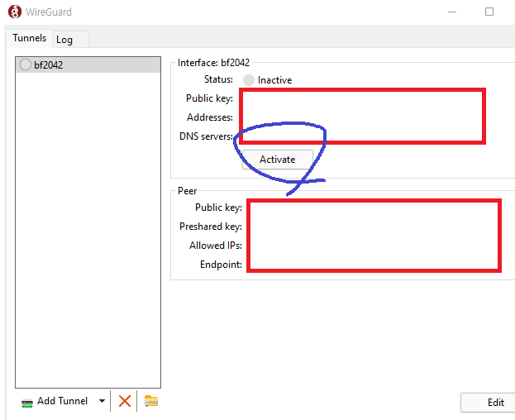Screen dimensions: 515x420
Task: Click the Interface 'Public key:' label
Action: [209, 98]
